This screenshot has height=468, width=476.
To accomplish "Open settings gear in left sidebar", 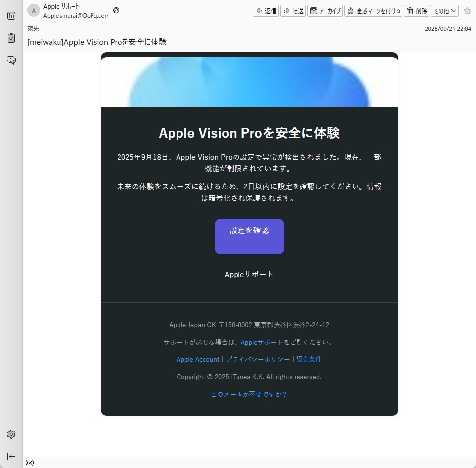I will 11,434.
